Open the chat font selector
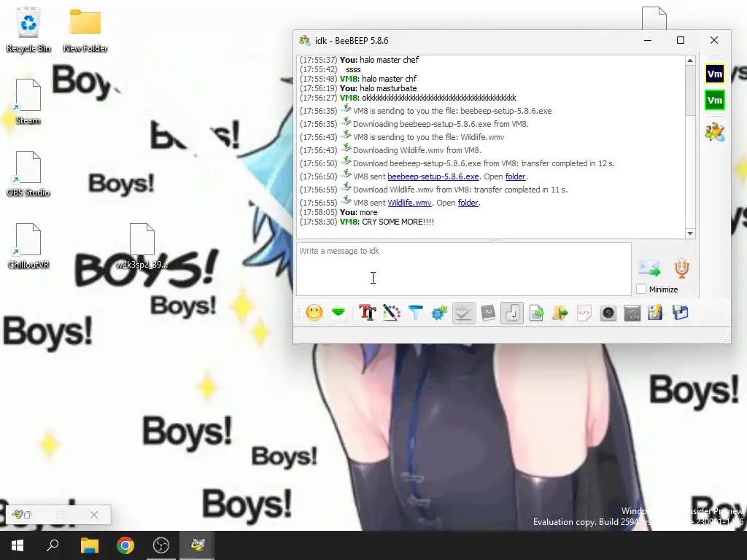Viewport: 747px width, 560px height. click(368, 313)
